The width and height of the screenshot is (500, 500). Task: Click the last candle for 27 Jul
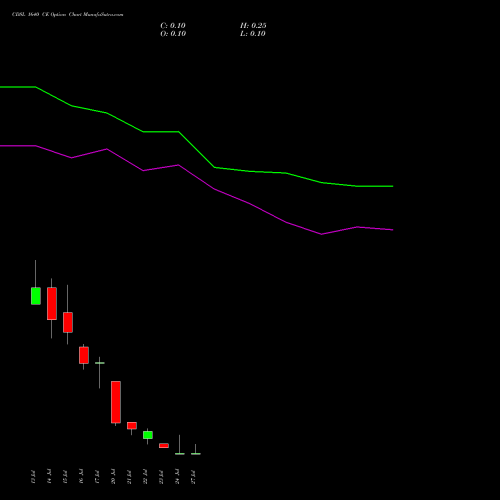click(x=196, y=453)
